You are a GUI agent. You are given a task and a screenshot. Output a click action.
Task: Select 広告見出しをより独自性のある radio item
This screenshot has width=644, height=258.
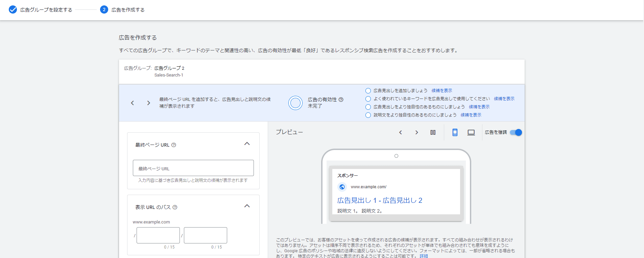(368, 107)
